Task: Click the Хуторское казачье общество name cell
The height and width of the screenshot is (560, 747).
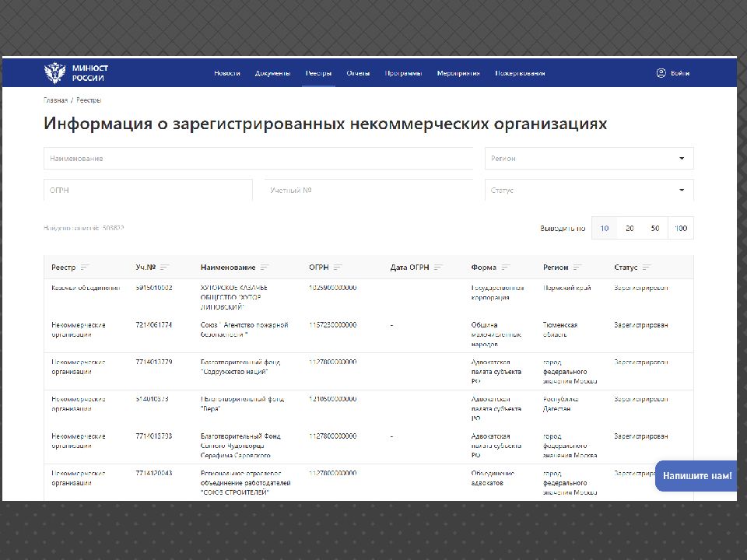Action: coord(234,297)
